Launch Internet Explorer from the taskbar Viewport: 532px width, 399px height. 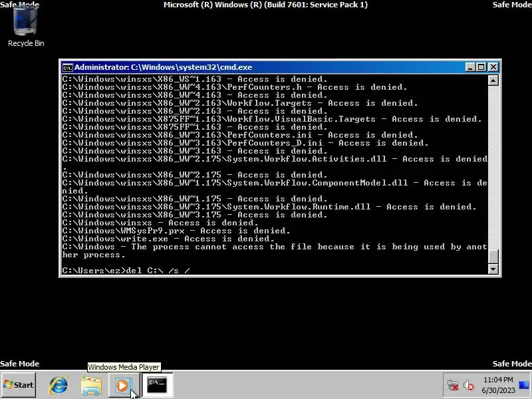(59, 385)
